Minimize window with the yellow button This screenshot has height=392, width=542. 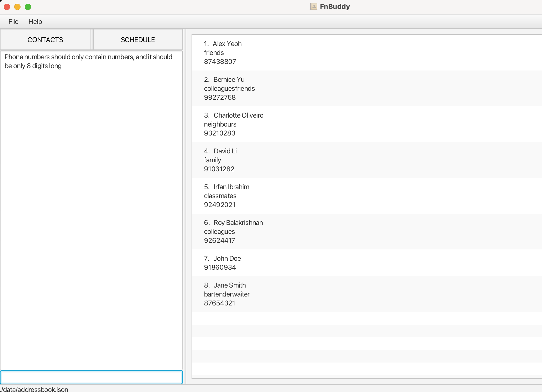point(17,7)
